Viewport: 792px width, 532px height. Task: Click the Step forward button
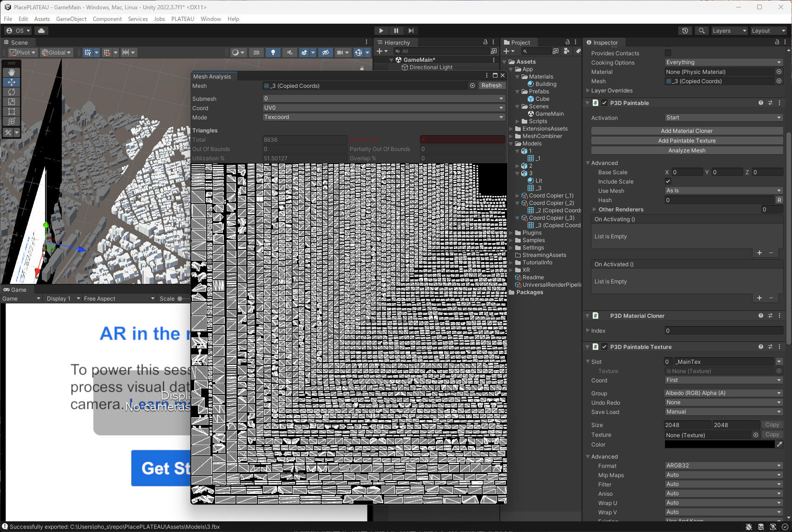pyautogui.click(x=411, y=31)
